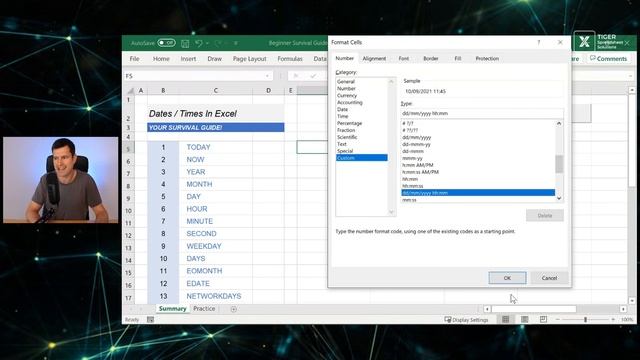This screenshot has width=640, height=360.
Task: Open Fill tab in Format Cells
Action: 458,58
